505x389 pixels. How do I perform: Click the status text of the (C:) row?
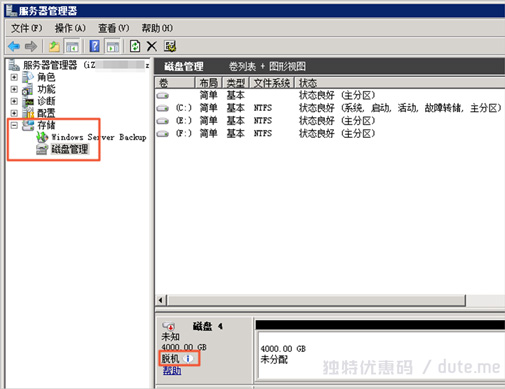point(400,108)
